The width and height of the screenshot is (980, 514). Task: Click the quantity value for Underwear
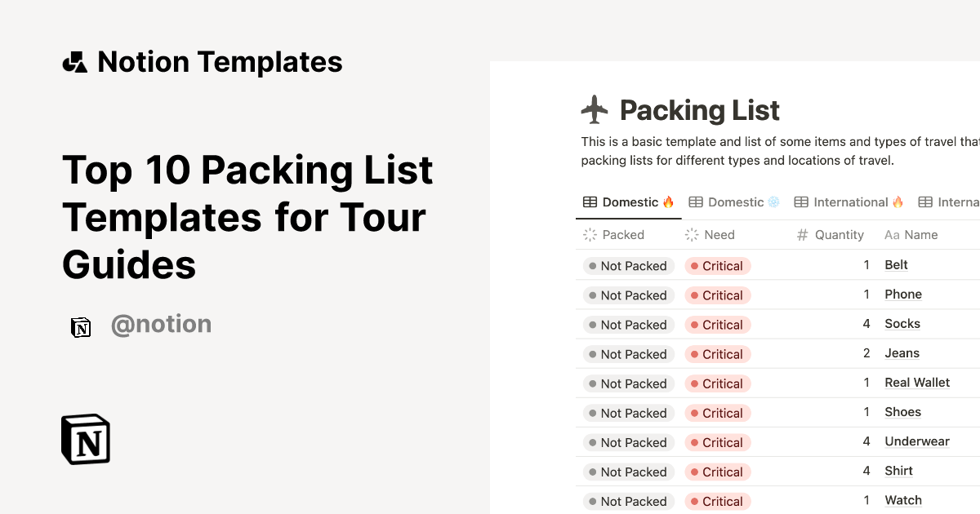point(866,441)
